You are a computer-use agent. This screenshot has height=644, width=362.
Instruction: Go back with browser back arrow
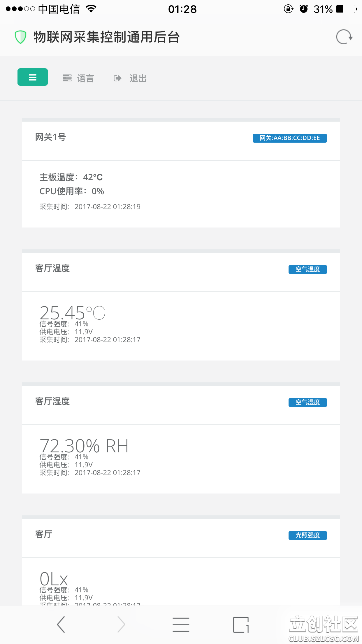61,624
